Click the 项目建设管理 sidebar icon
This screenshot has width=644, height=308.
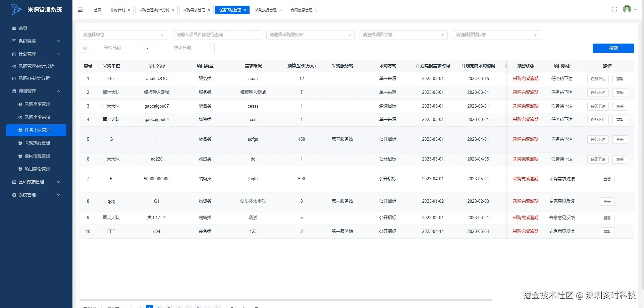click(x=20, y=169)
